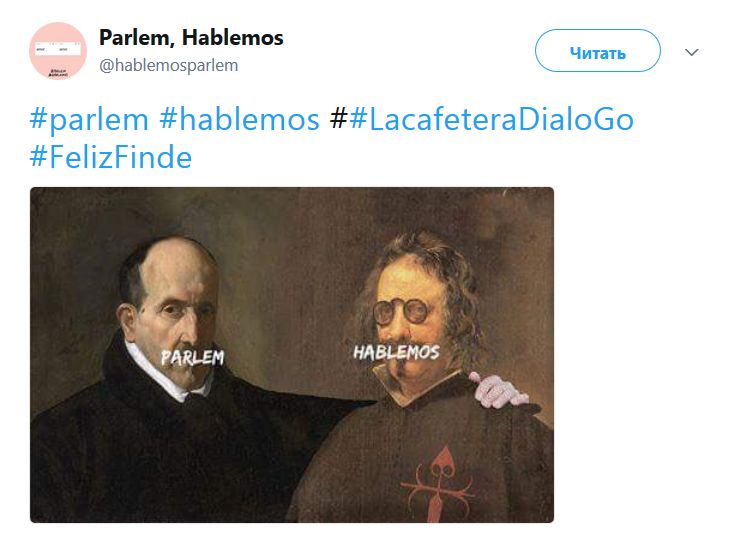
Task: Visit the @hablemosparlem handle
Action: point(169,65)
